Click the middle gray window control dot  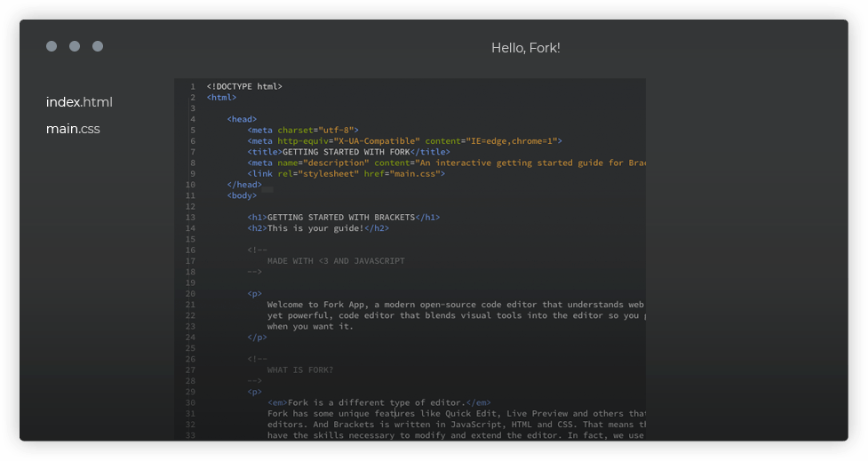(x=75, y=46)
